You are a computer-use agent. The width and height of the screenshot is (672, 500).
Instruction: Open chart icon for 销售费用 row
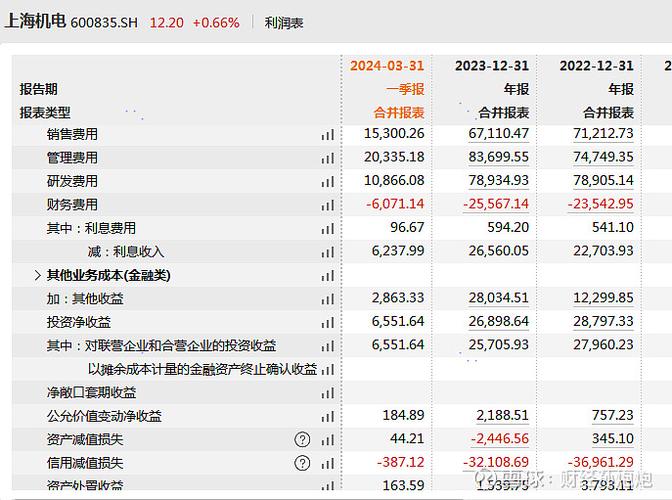[327, 135]
